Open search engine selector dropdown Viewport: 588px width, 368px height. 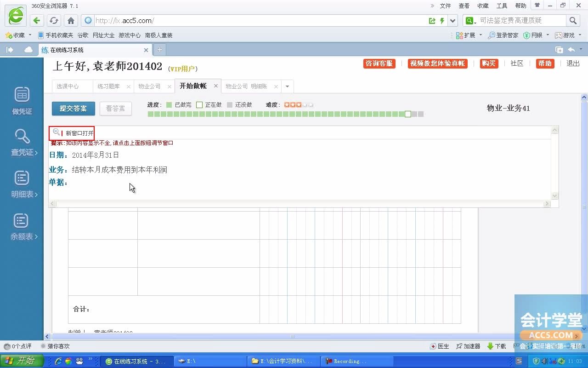[x=469, y=21]
